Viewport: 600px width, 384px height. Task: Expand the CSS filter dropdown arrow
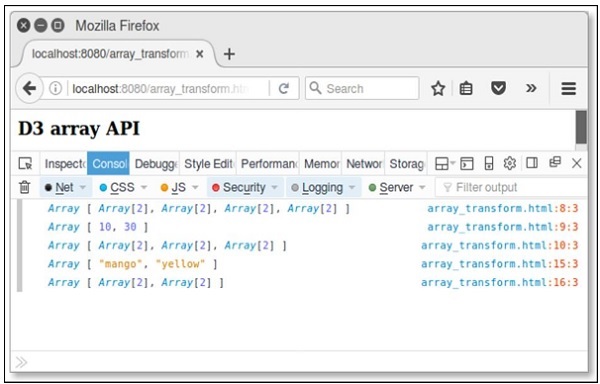pos(144,187)
